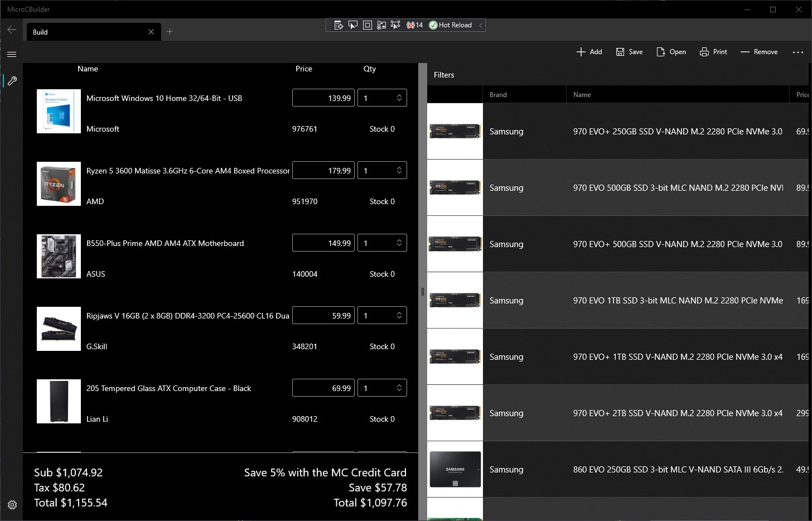Click the Remove button
The height and width of the screenshot is (521, 812).
coord(759,52)
